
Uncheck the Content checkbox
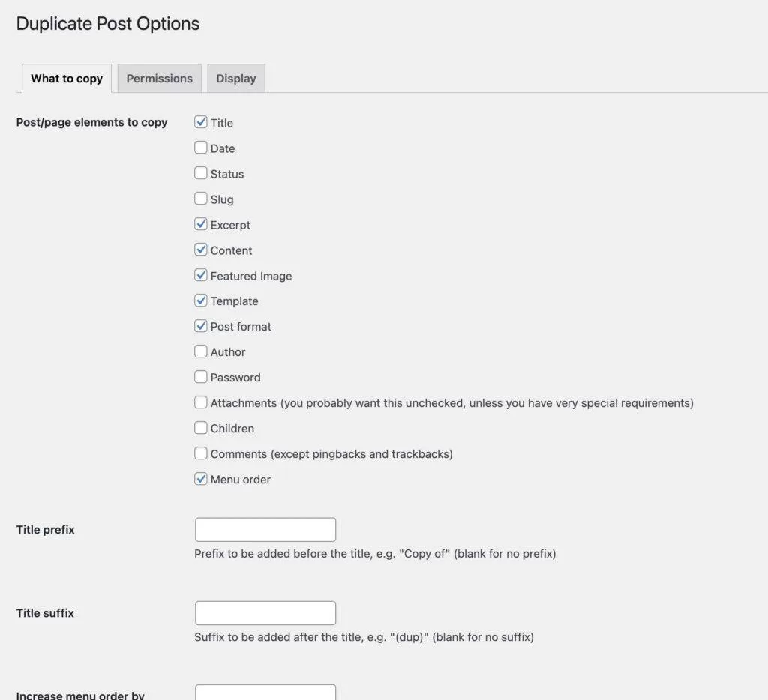coord(201,250)
